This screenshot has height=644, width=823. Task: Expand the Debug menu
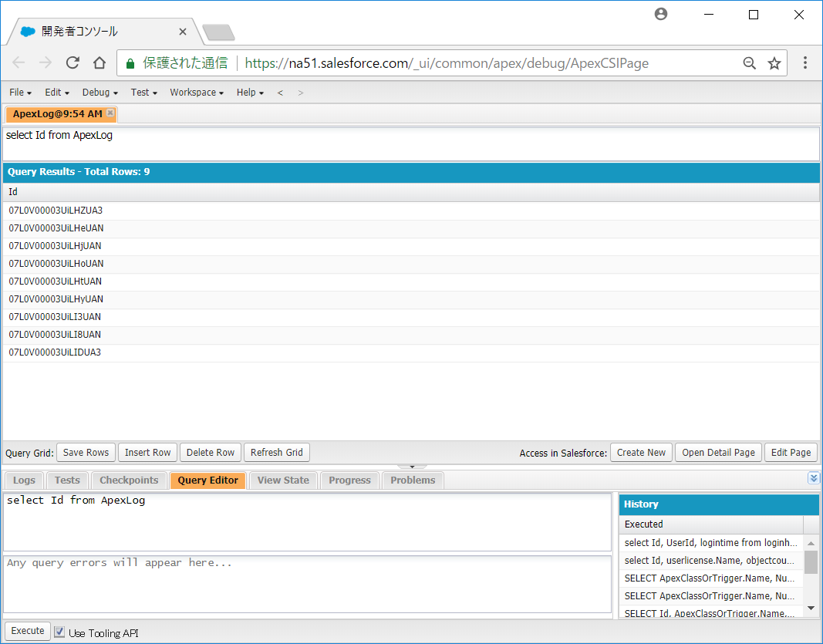click(100, 93)
